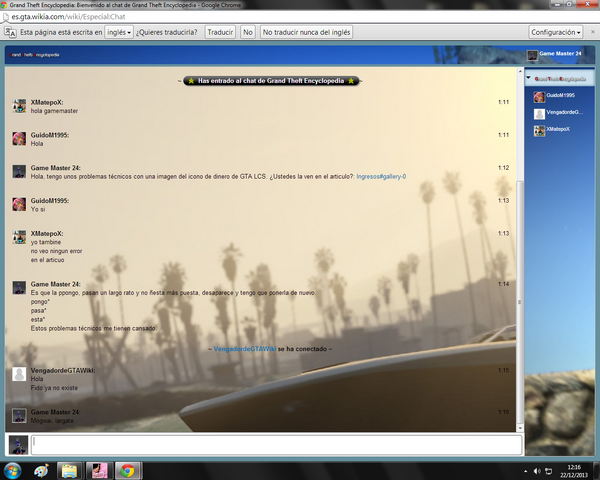The height and width of the screenshot is (480, 600).
Task: Click the Grand Theft Encyclopedia logo
Action: [34, 55]
